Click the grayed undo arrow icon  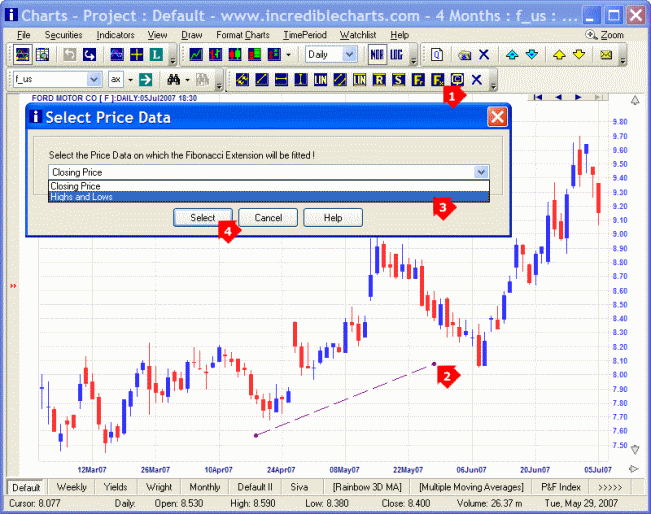[x=70, y=54]
